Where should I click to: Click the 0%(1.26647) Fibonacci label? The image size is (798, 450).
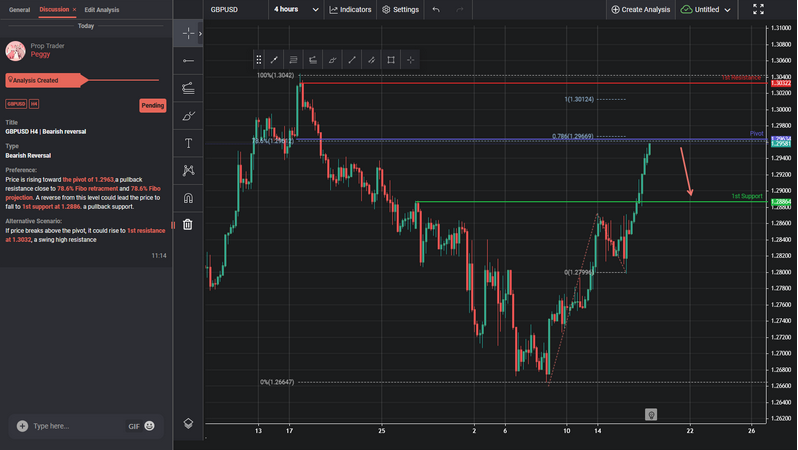click(x=277, y=382)
